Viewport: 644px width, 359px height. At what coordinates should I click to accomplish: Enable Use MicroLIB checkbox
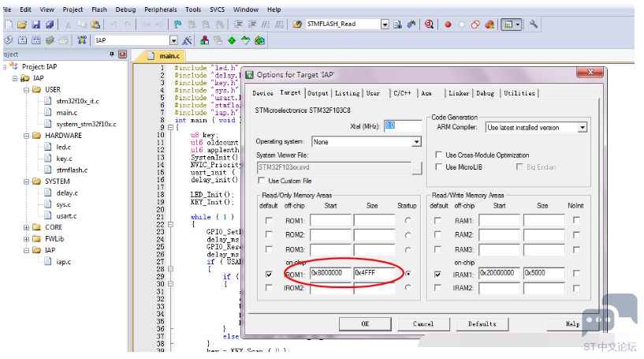(438, 166)
